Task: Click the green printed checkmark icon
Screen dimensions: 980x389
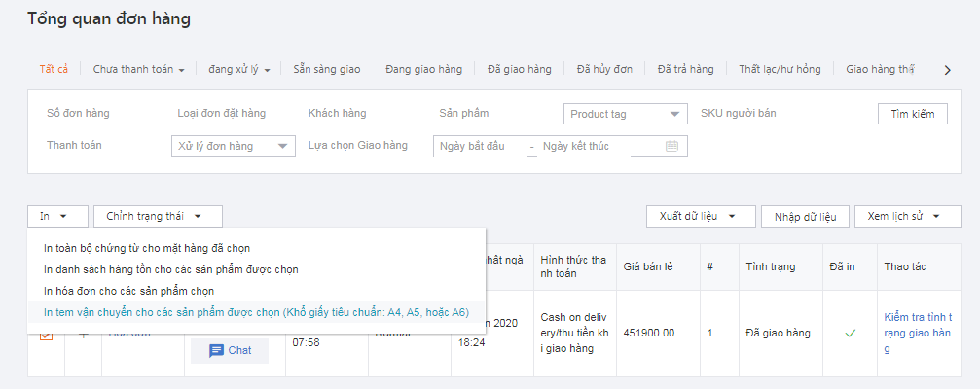Action: point(850,333)
